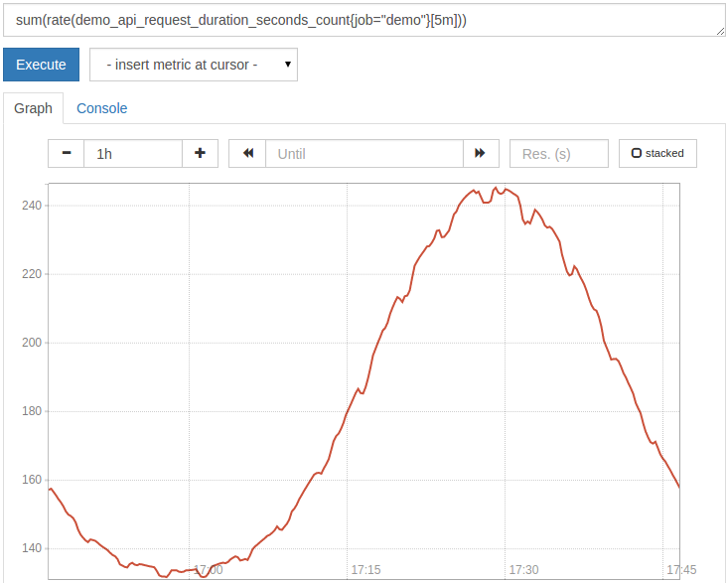Advance end time with double-right arrow

pyautogui.click(x=481, y=153)
